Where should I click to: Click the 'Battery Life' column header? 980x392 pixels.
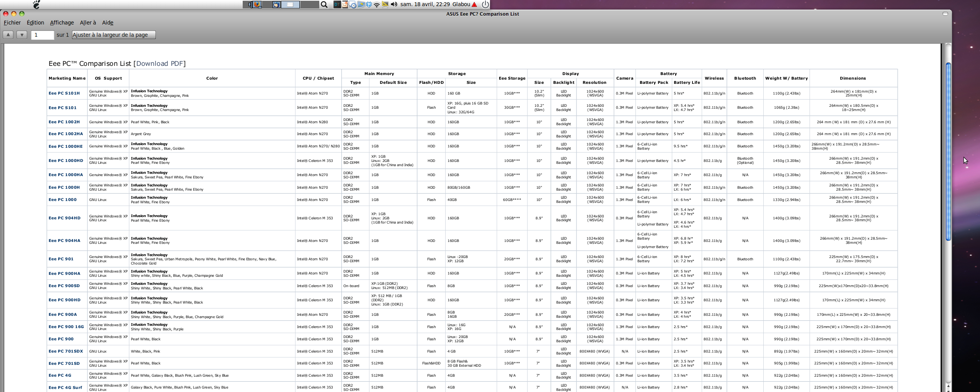(x=687, y=82)
